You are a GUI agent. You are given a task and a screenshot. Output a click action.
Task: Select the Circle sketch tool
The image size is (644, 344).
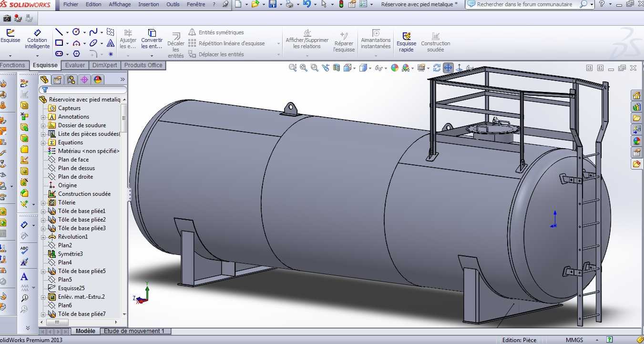click(x=76, y=32)
